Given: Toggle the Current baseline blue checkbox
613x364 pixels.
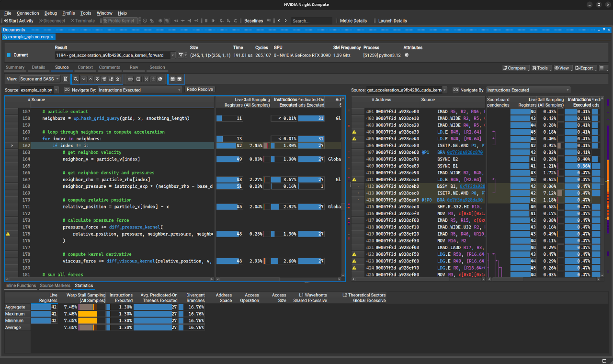Looking at the screenshot, I should (9, 55).
